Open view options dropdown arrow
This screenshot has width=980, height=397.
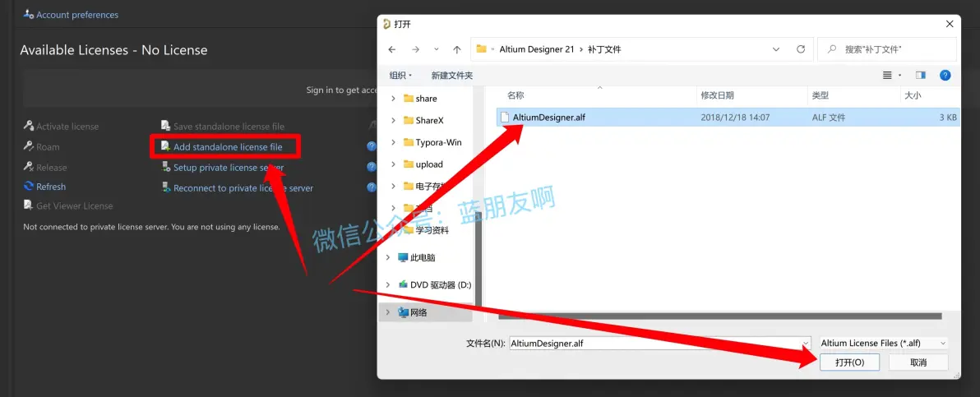[900, 75]
